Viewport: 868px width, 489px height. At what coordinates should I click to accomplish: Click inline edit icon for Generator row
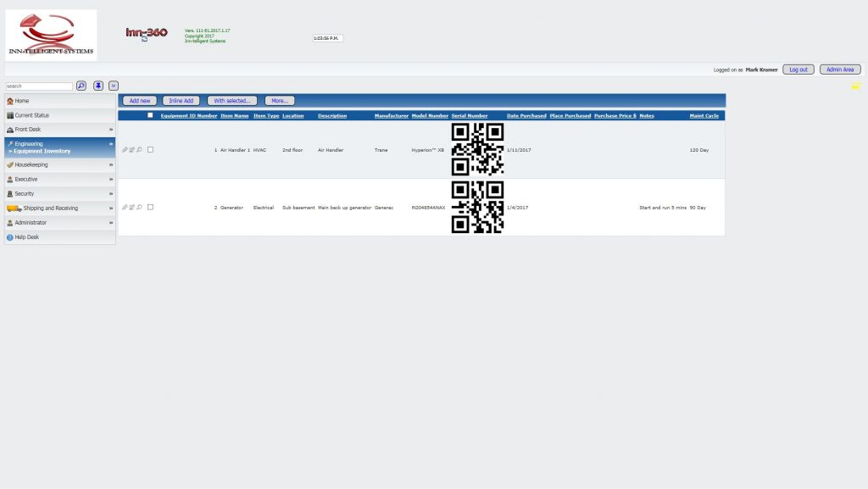click(131, 208)
